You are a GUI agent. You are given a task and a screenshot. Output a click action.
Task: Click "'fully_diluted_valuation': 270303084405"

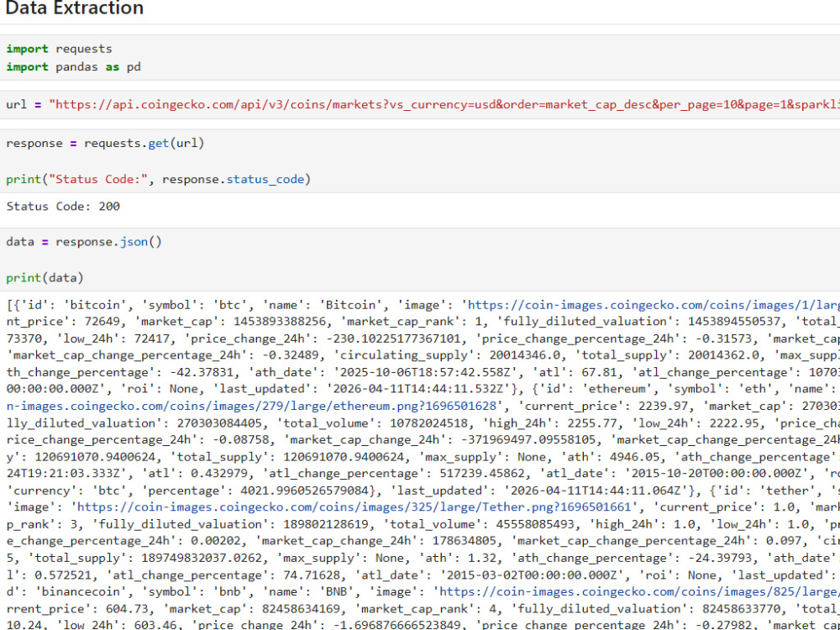coord(134,423)
